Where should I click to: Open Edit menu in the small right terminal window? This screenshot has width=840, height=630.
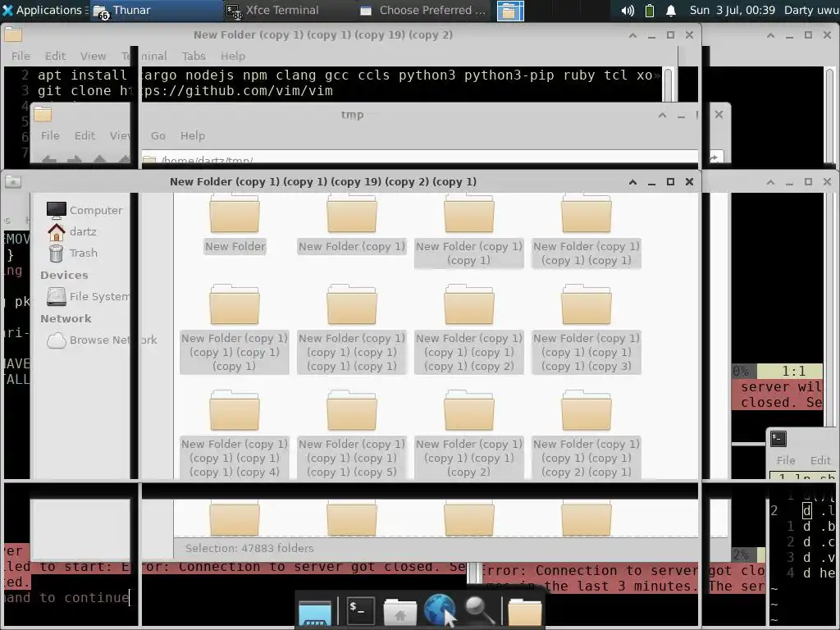[x=820, y=460]
